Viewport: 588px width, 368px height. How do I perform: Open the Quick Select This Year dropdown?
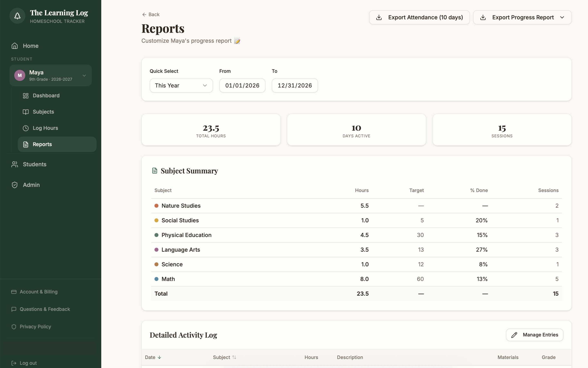[181, 85]
